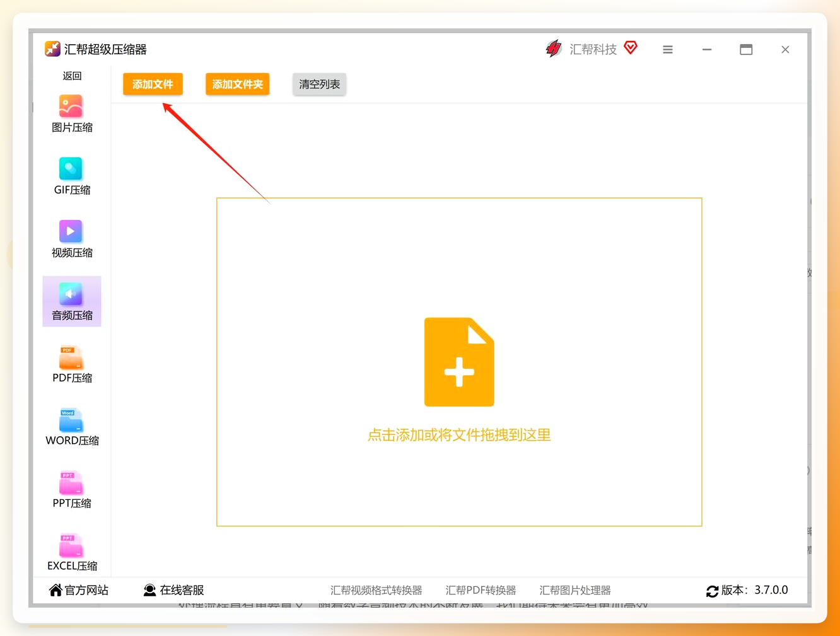Open the 官方网站 official website link

tap(79, 590)
